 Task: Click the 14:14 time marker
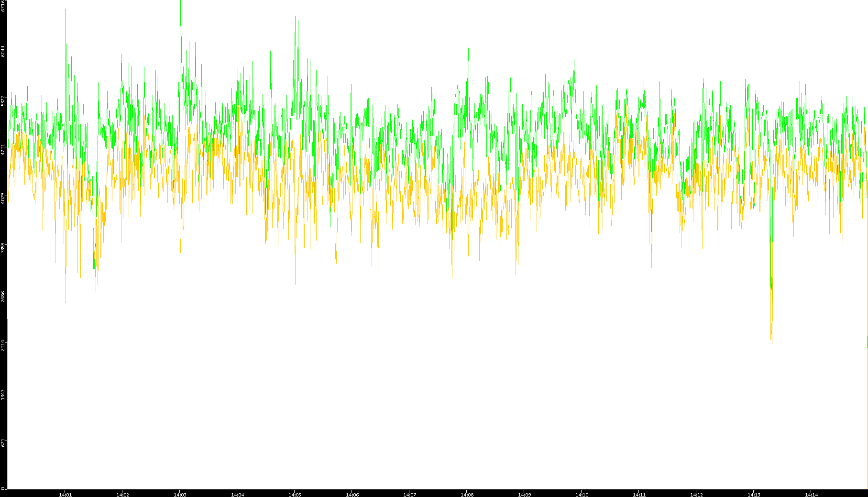811,495
